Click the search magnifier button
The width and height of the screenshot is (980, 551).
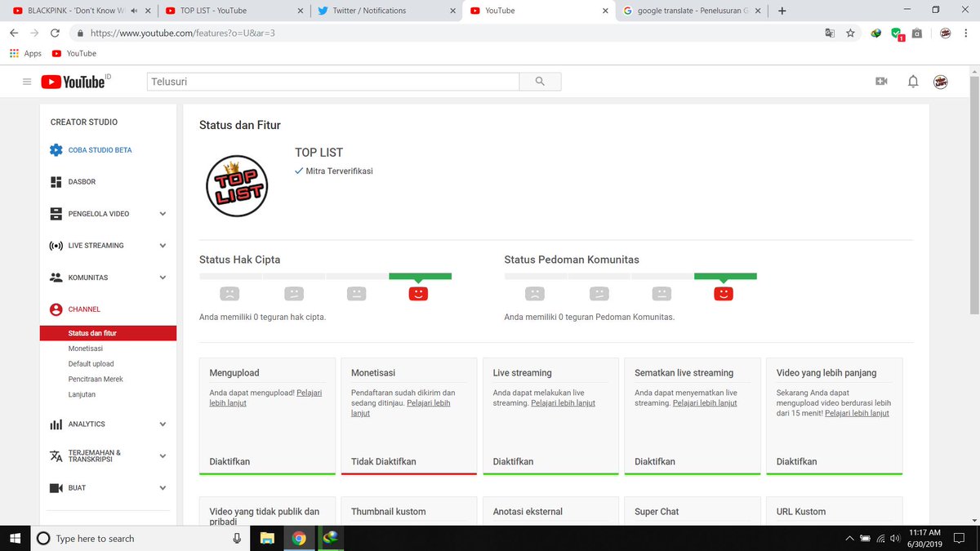[540, 82]
